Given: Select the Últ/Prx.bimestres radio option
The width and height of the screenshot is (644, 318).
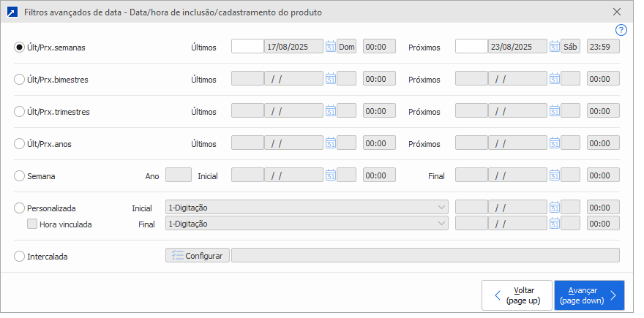Looking at the screenshot, I should pos(20,79).
